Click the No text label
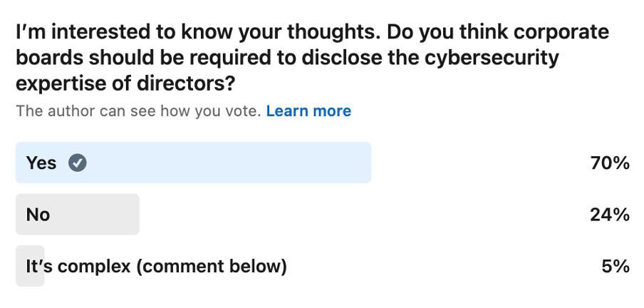 (38, 215)
